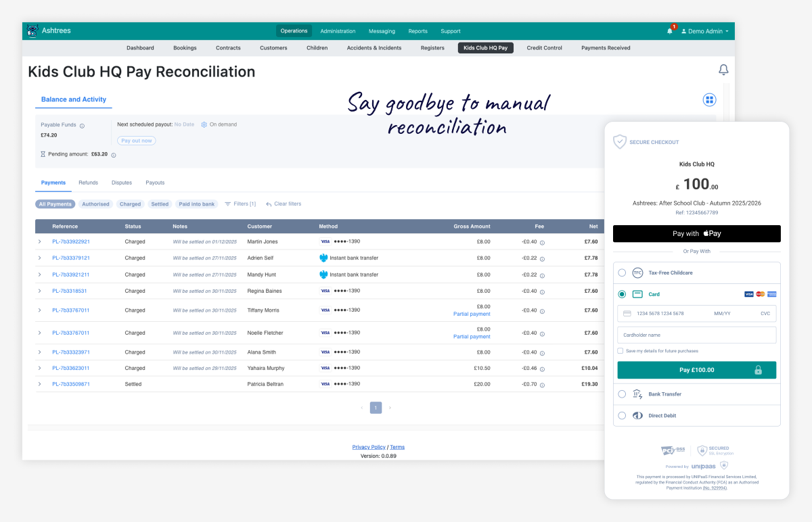This screenshot has height=522, width=812.
Task: Click the large bell icon below header
Action: tap(723, 70)
